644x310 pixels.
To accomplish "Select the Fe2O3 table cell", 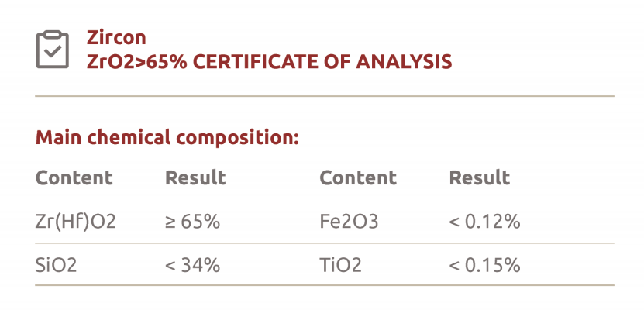I will pos(349,222).
